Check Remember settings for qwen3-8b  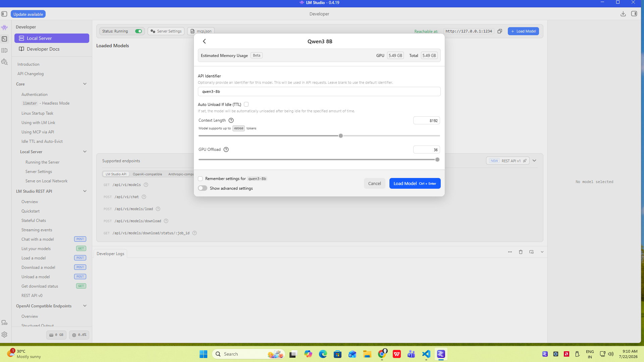point(200,179)
